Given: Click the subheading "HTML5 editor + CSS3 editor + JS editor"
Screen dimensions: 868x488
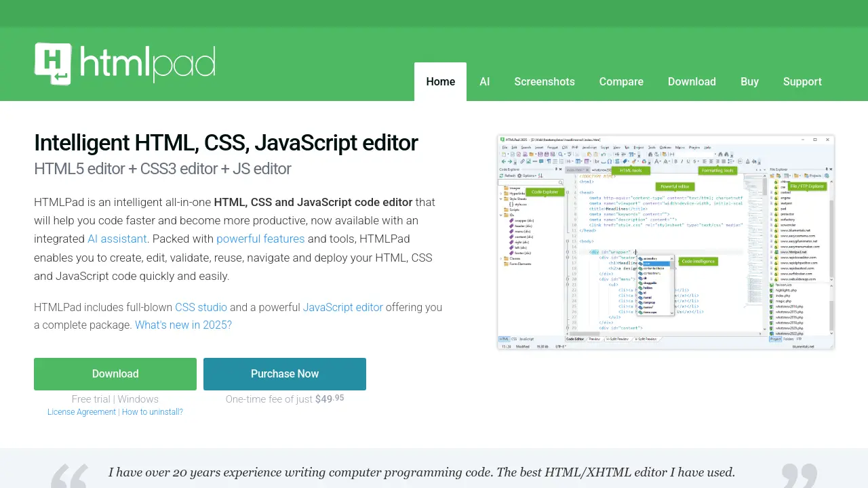Looking at the screenshot, I should click(163, 169).
